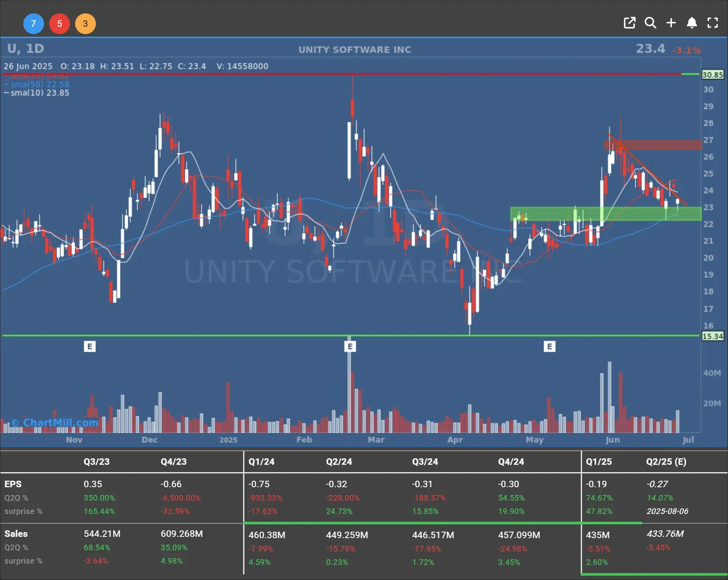Click the 68.54% sales Q2Q change

tap(97, 547)
